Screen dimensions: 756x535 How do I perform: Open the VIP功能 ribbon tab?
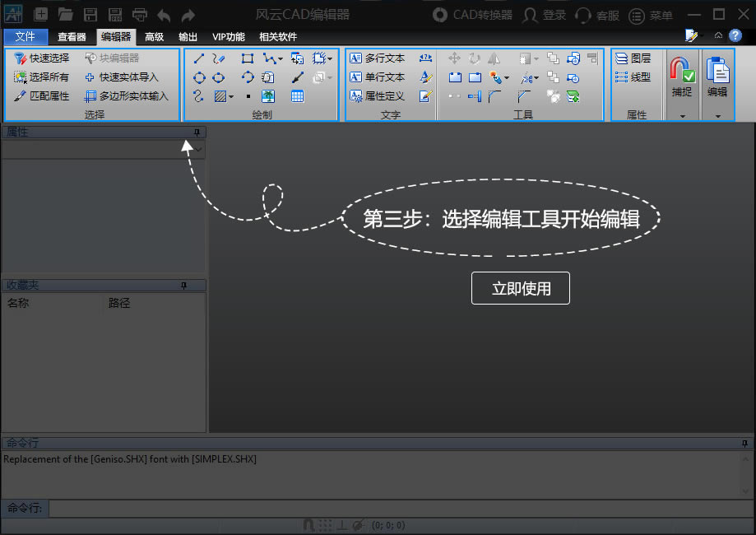pos(228,36)
